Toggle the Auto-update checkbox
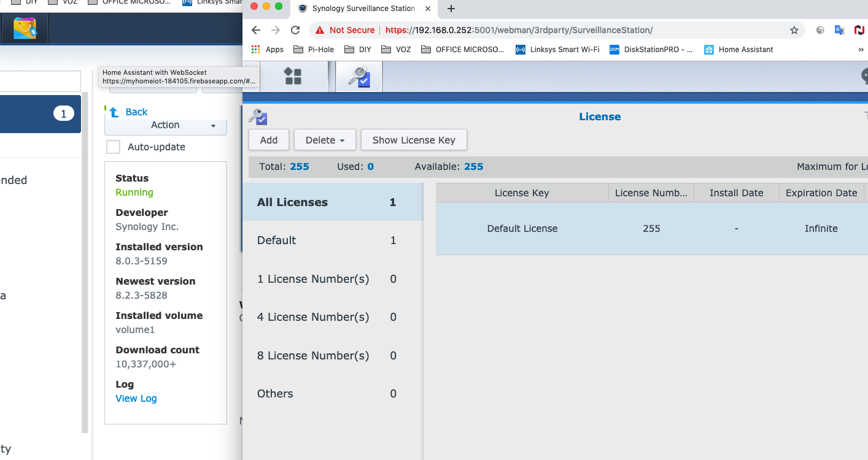Viewport: 868px width, 460px height. click(113, 147)
